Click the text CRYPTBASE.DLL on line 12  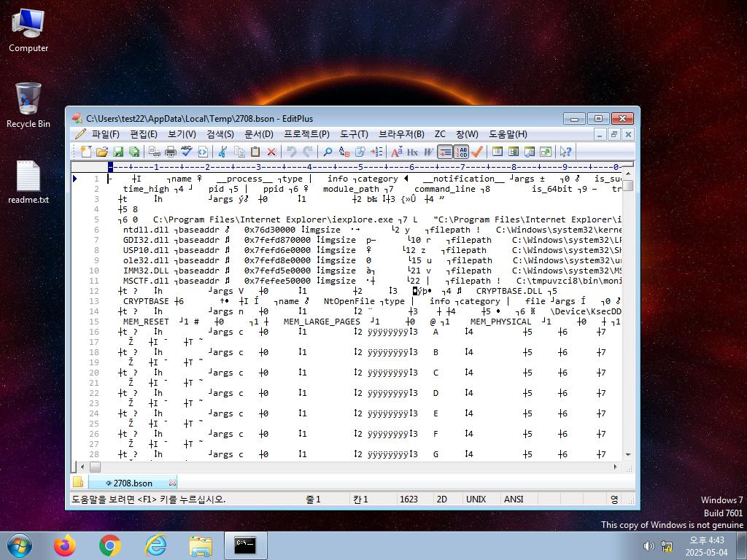[x=508, y=291]
